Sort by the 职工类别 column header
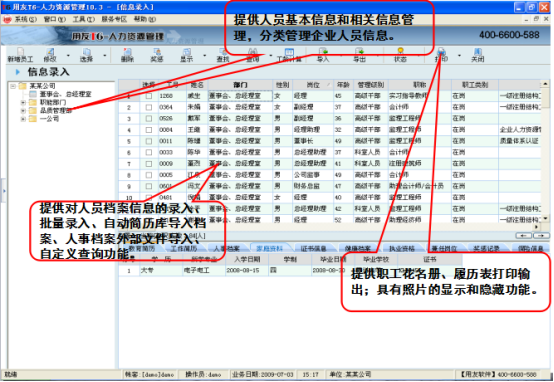This screenshot has width=554, height=382. pyautogui.click(x=475, y=85)
